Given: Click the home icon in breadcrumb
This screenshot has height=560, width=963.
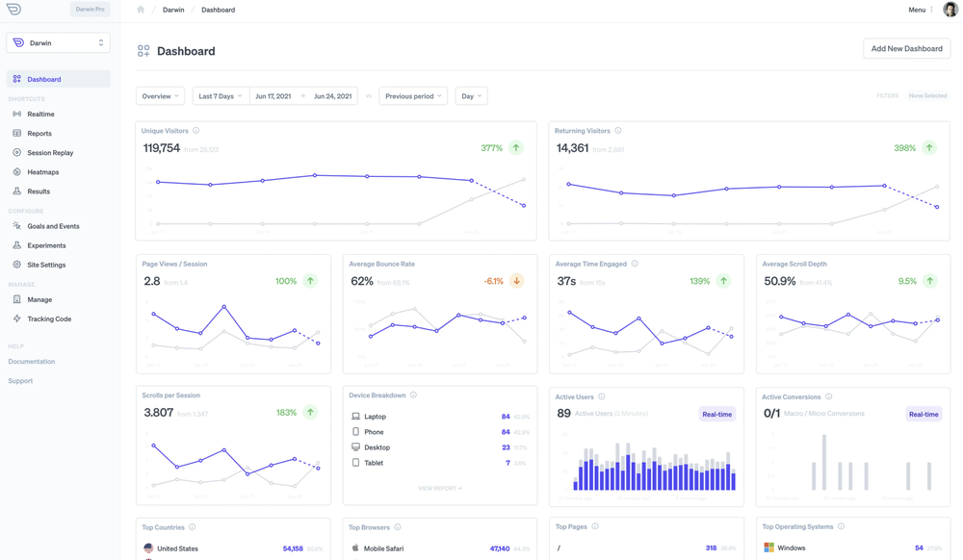Looking at the screenshot, I should coord(141,10).
